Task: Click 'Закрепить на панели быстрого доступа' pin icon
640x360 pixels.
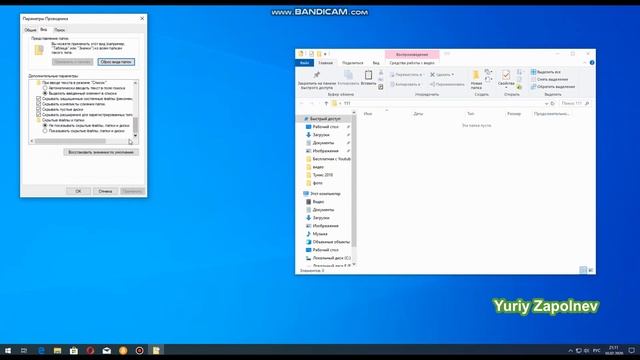Action: 317,75
